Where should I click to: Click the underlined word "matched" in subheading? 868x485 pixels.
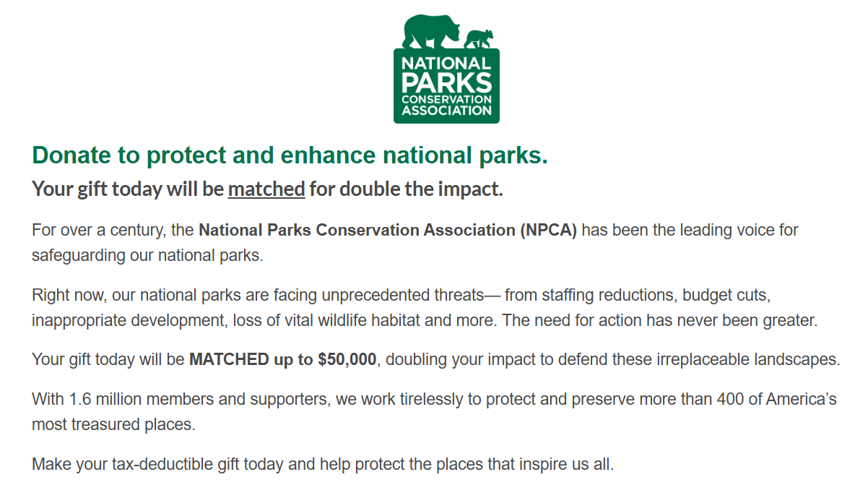coord(266,189)
